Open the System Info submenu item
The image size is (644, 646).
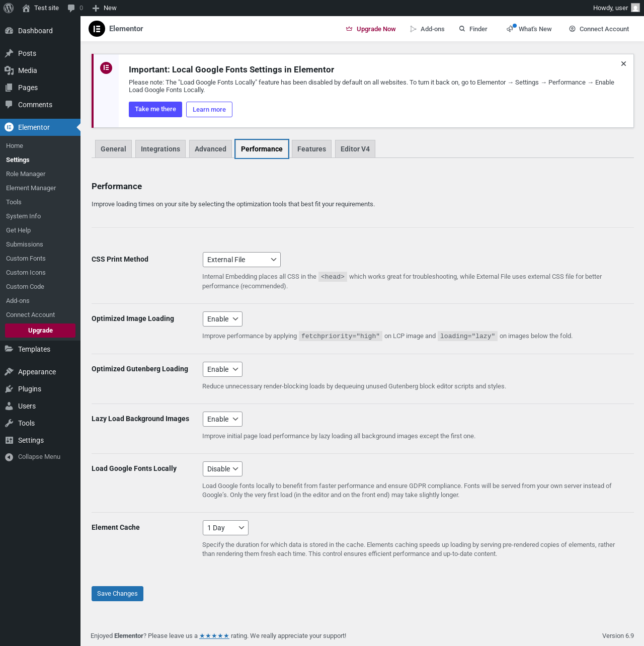[x=24, y=216]
